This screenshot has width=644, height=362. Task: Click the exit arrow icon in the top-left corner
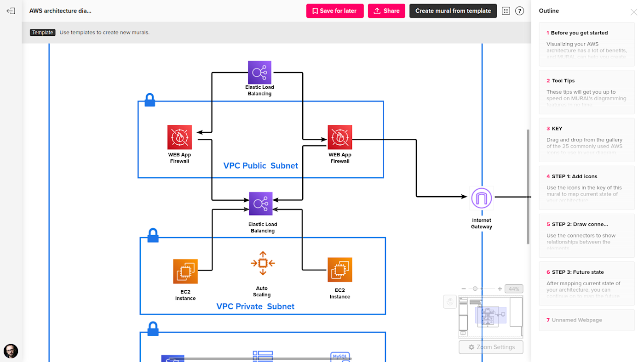(11, 11)
